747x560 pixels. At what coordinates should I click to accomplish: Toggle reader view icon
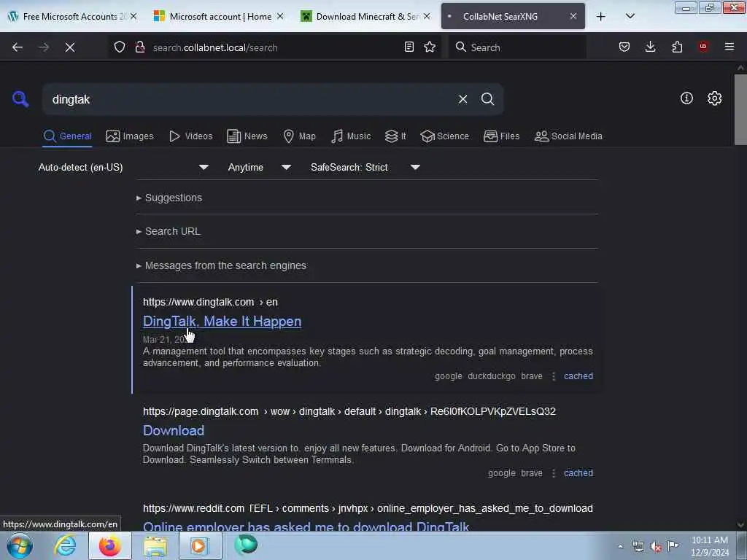pos(409,47)
